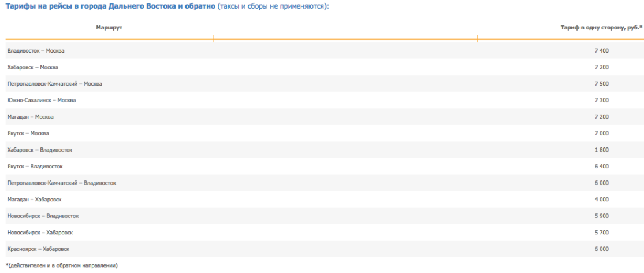Select the Якутск – Москва route

(28, 134)
